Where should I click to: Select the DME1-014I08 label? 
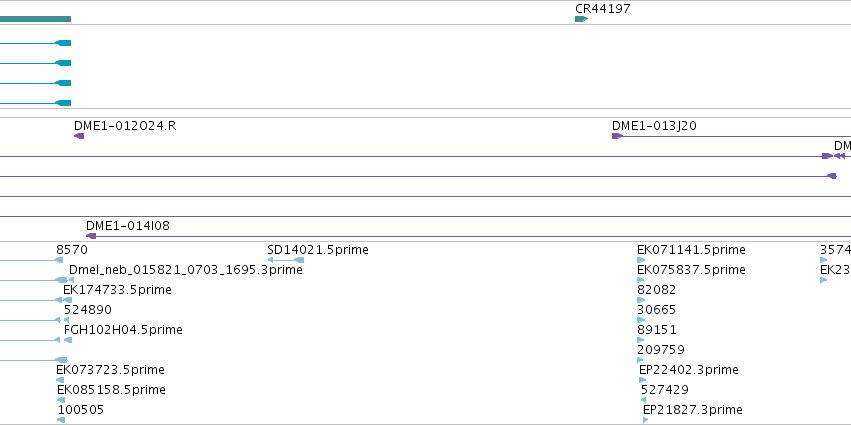click(x=128, y=226)
